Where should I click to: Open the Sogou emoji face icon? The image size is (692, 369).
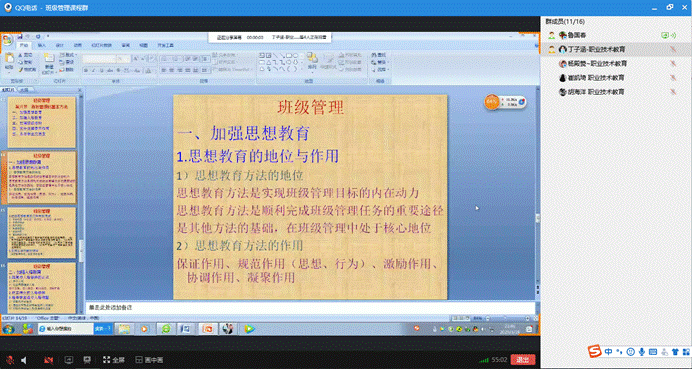click(x=631, y=352)
